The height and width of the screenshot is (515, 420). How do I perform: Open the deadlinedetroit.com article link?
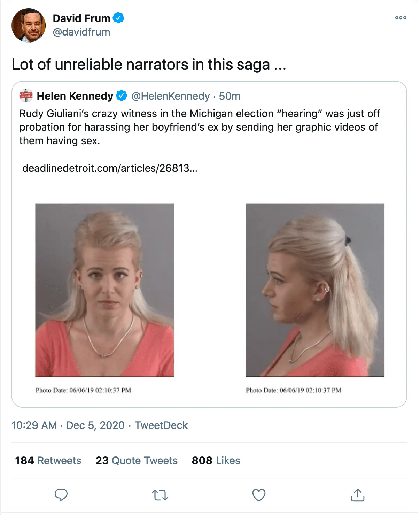(110, 168)
